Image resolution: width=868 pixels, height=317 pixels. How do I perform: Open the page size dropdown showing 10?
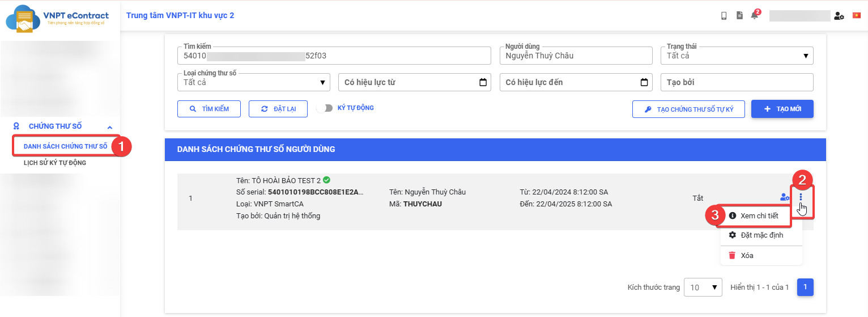click(x=703, y=287)
